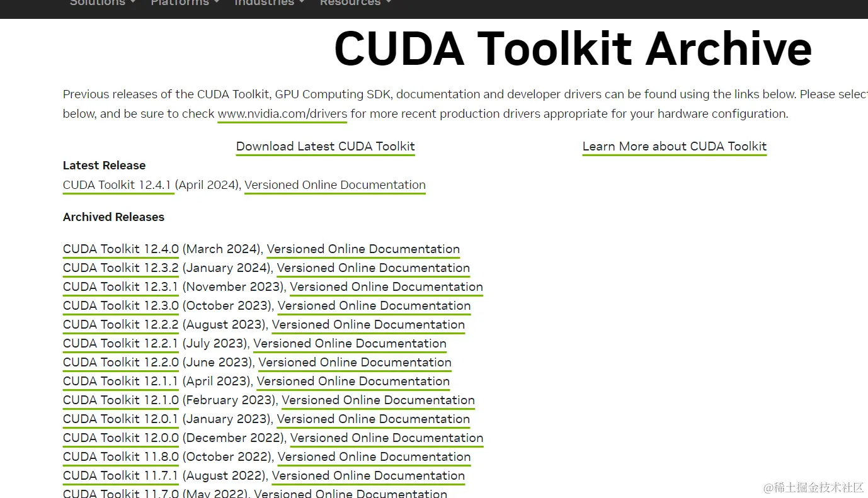Select CUDA Toolkit 12.4.0 archive link
868x498 pixels.
click(x=121, y=249)
